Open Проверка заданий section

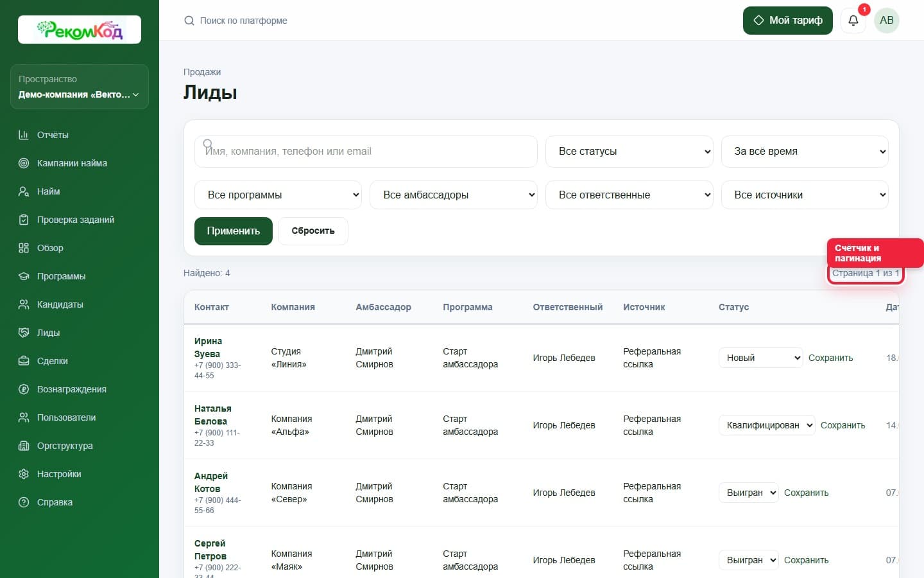(x=76, y=220)
